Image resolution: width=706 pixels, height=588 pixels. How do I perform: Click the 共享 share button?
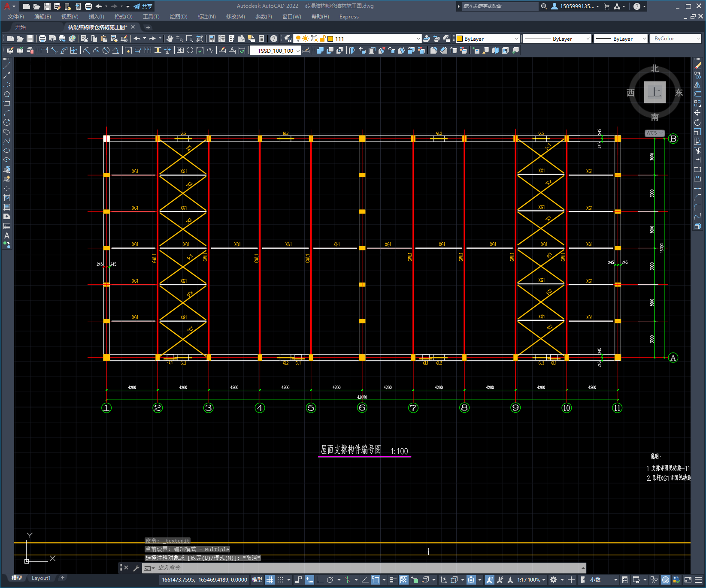coord(143,6)
